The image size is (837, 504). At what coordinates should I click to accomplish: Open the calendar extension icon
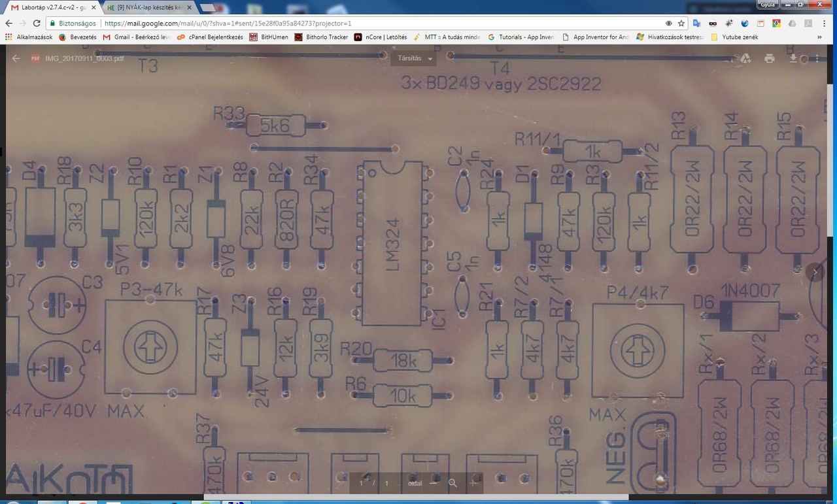(760, 23)
